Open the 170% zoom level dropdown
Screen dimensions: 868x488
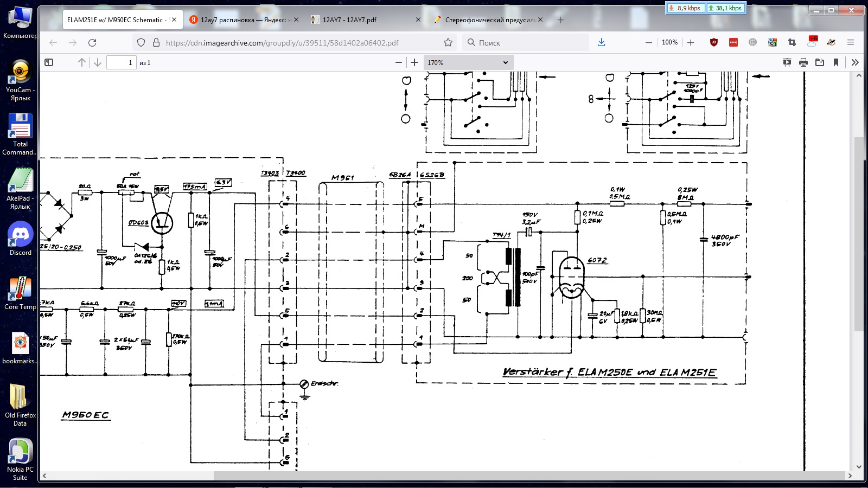point(468,62)
